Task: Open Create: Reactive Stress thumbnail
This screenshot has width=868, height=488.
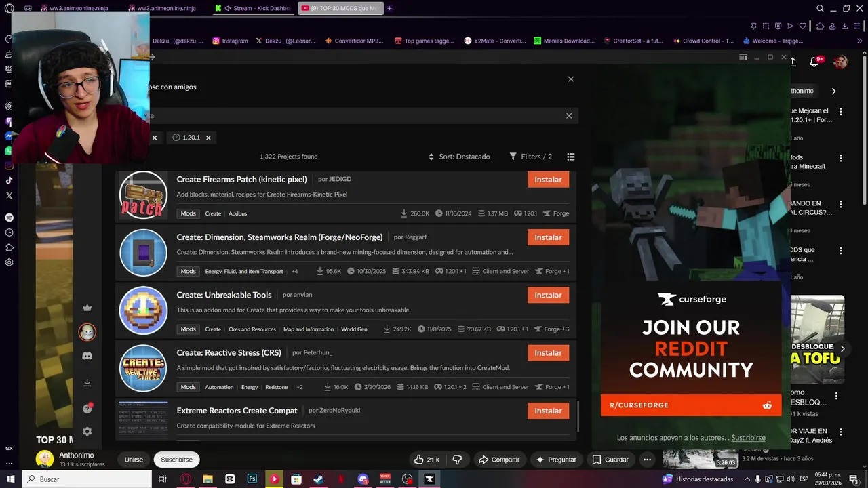Action: (x=143, y=369)
